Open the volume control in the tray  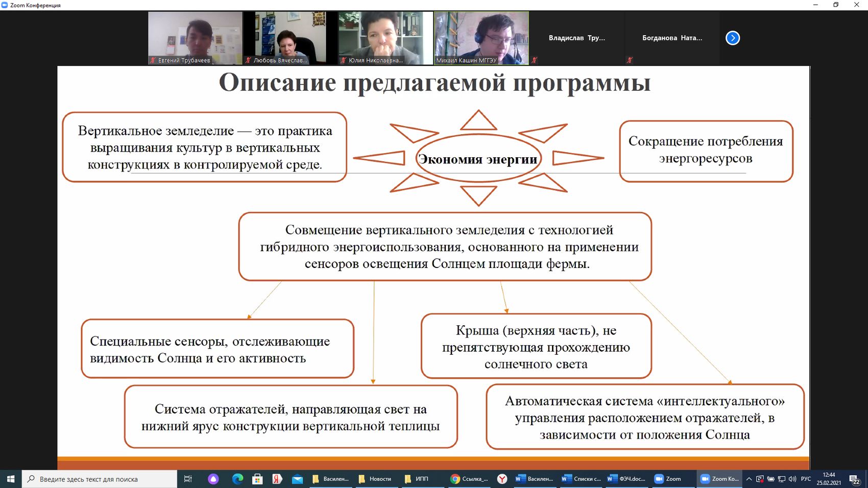coord(792,479)
